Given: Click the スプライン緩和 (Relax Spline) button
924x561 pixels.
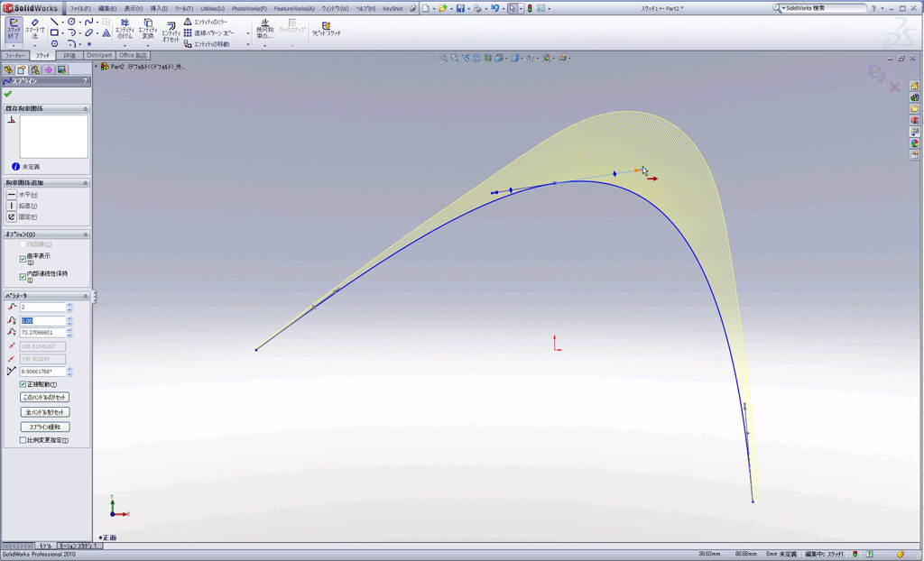Looking at the screenshot, I should coord(44,427).
